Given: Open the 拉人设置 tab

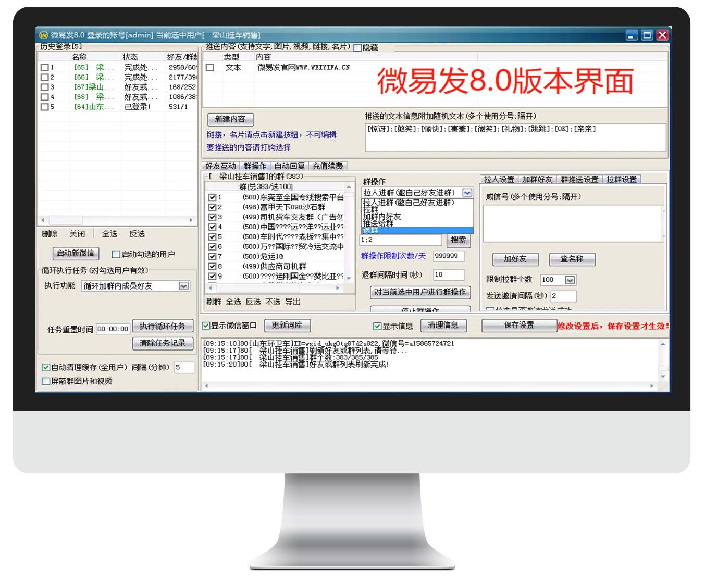Looking at the screenshot, I should pos(499,179).
